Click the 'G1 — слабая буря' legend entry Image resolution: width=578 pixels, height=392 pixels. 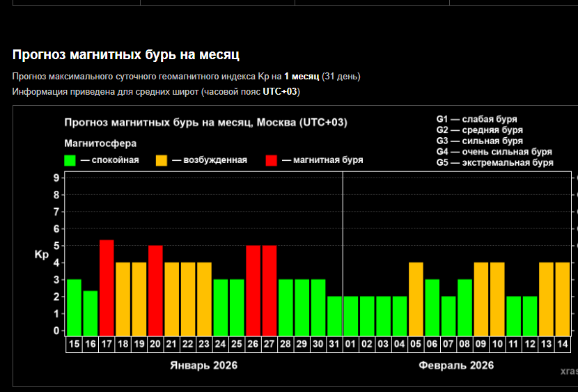(x=476, y=119)
